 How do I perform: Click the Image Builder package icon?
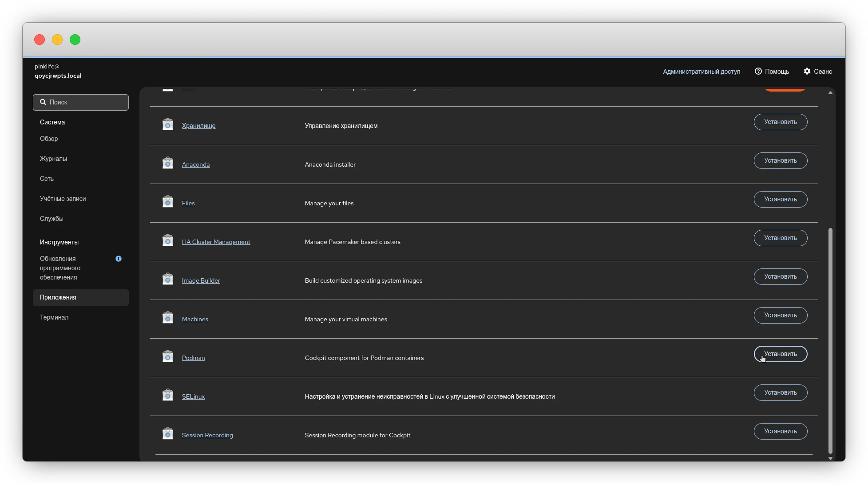[x=167, y=279]
